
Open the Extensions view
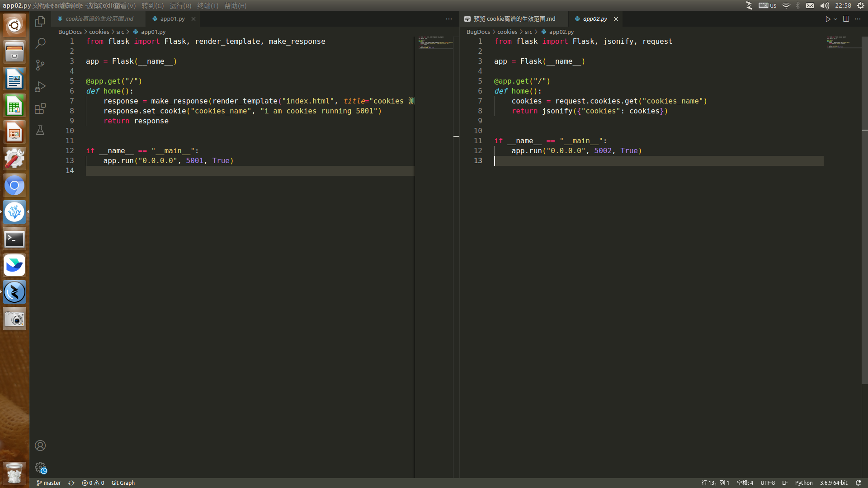(40, 108)
